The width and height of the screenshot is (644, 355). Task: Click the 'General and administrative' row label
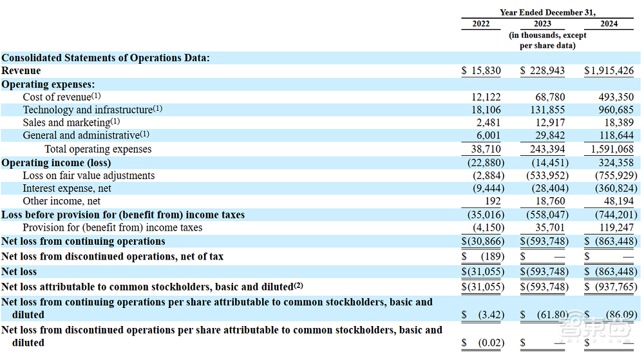80,135
